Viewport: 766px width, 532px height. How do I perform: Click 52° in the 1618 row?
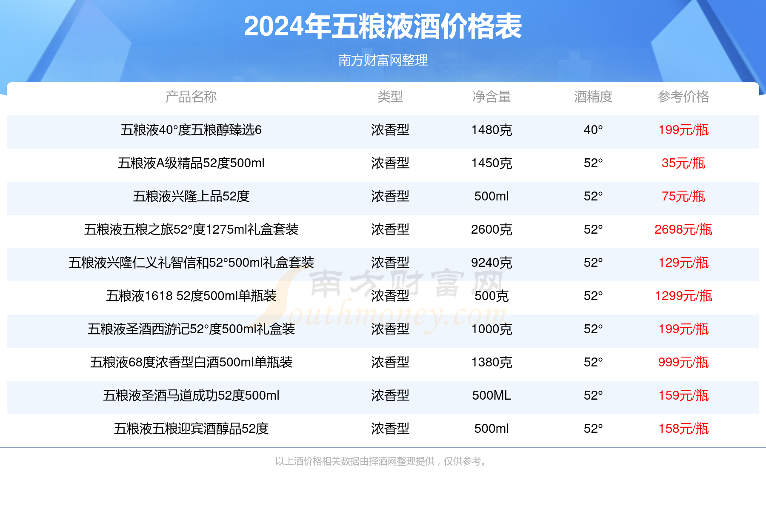pyautogui.click(x=593, y=296)
